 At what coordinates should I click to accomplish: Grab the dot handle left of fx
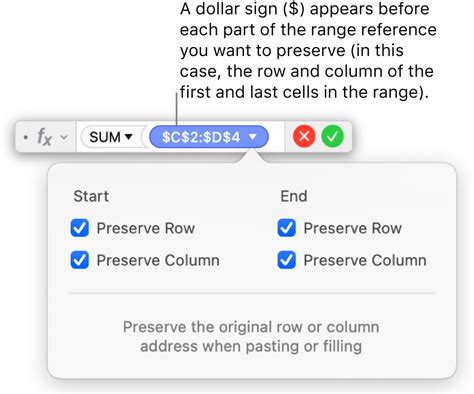click(25, 137)
